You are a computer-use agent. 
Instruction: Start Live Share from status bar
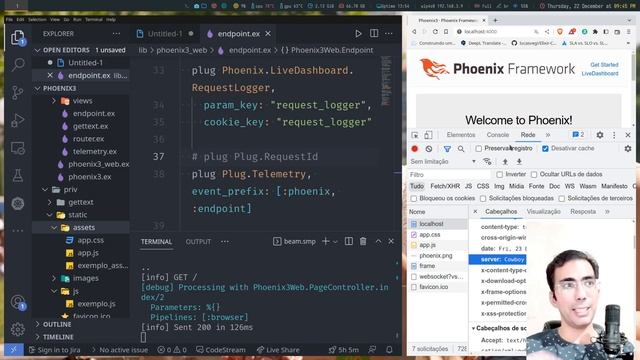(x=278, y=350)
